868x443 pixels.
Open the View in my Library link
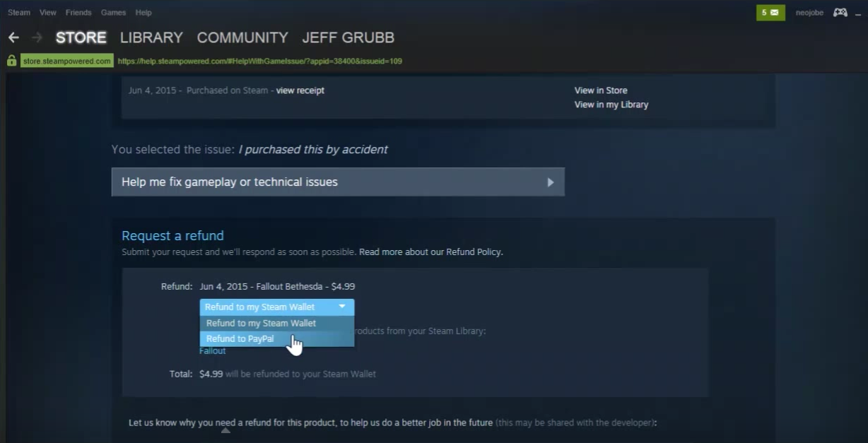coord(611,105)
